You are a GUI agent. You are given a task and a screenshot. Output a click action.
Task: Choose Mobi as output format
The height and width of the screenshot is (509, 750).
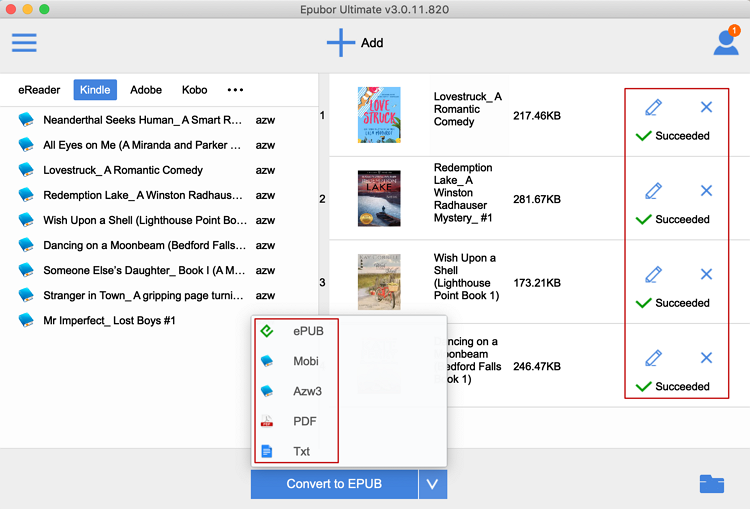point(306,361)
